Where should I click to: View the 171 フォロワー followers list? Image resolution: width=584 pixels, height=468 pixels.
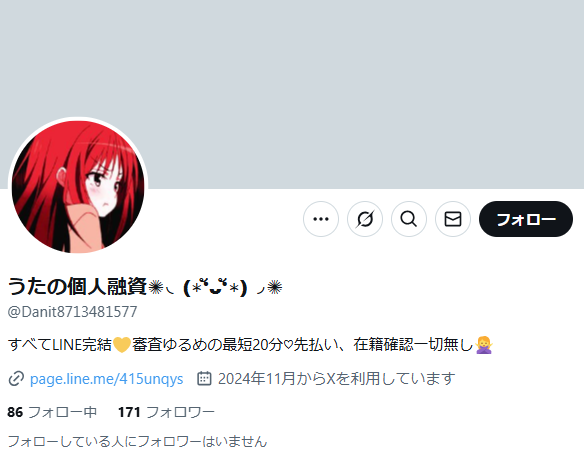tap(166, 412)
